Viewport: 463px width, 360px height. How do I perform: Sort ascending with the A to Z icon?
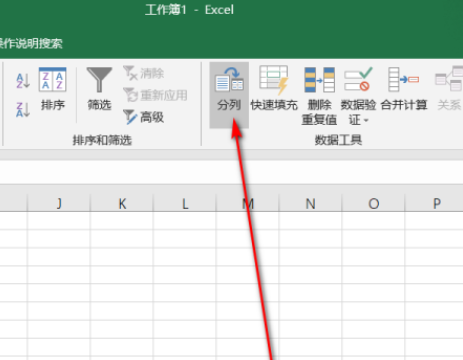pyautogui.click(x=23, y=81)
